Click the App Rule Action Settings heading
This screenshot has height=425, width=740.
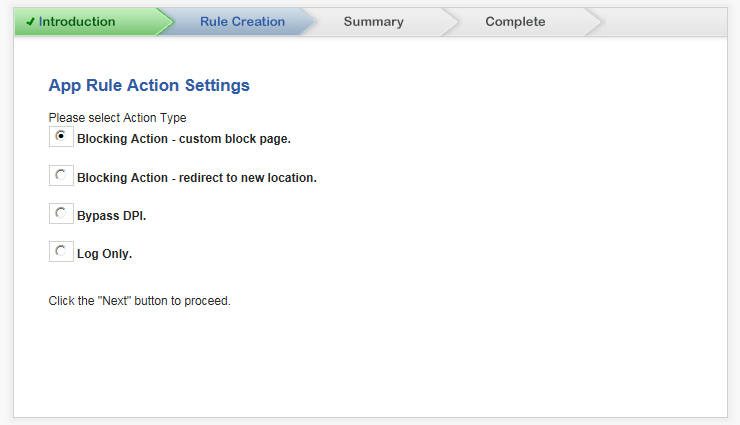click(x=149, y=85)
